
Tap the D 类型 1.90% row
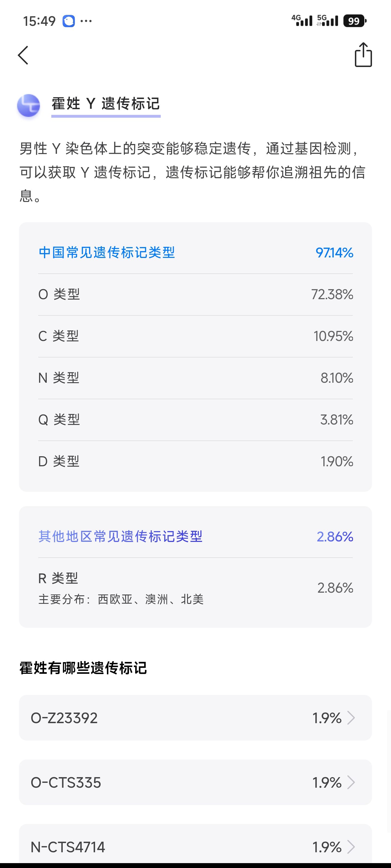pyautogui.click(x=195, y=461)
